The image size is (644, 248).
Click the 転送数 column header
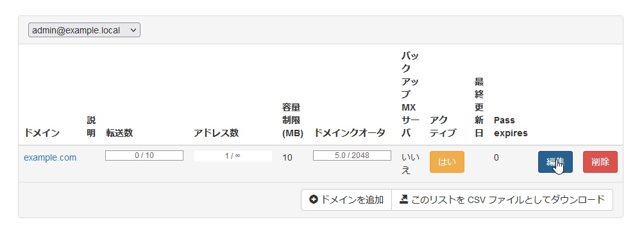(x=119, y=133)
